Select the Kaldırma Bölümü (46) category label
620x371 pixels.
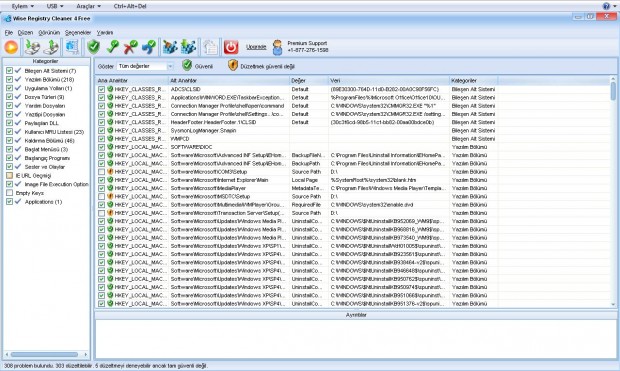point(49,140)
